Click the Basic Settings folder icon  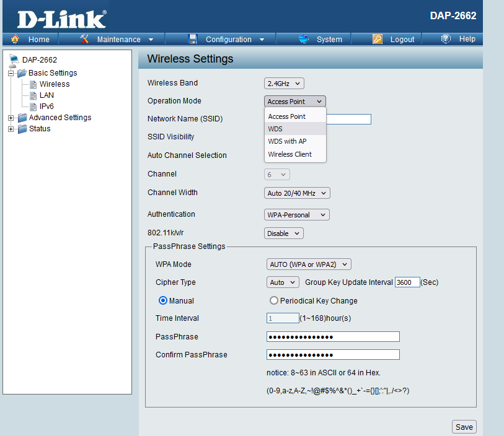point(22,73)
